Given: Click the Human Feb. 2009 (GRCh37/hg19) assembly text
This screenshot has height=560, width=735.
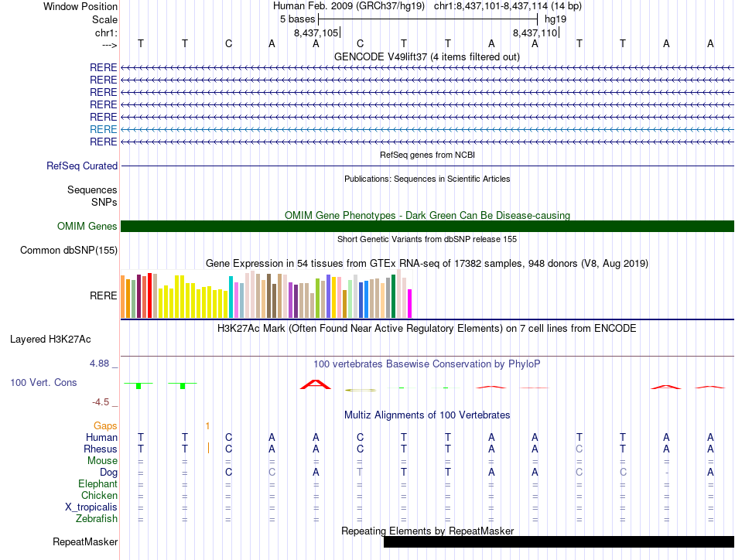Looking at the screenshot, I should click(x=349, y=6).
